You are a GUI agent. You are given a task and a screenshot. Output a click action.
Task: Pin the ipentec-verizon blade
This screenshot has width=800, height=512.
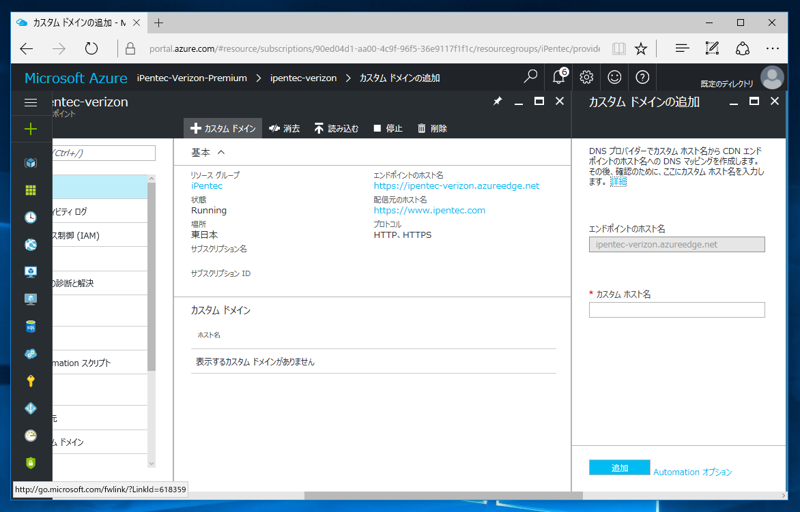(497, 101)
